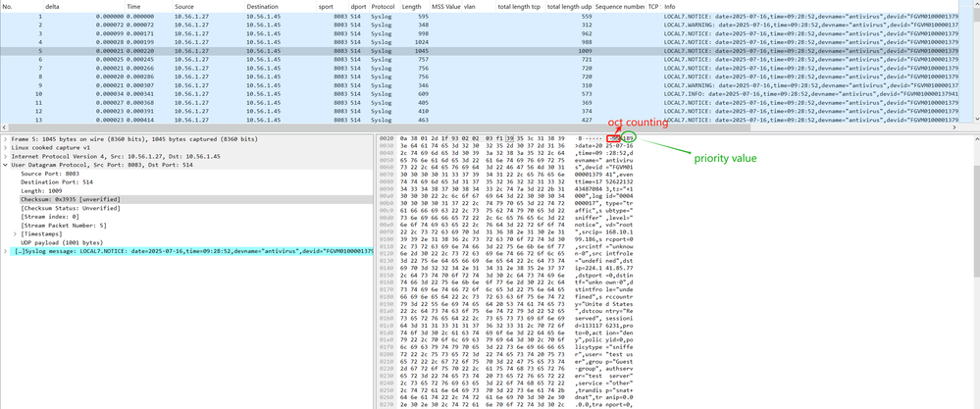Select the Stream index: 0 field
The height and width of the screenshot is (409, 980).
pyautogui.click(x=50, y=216)
